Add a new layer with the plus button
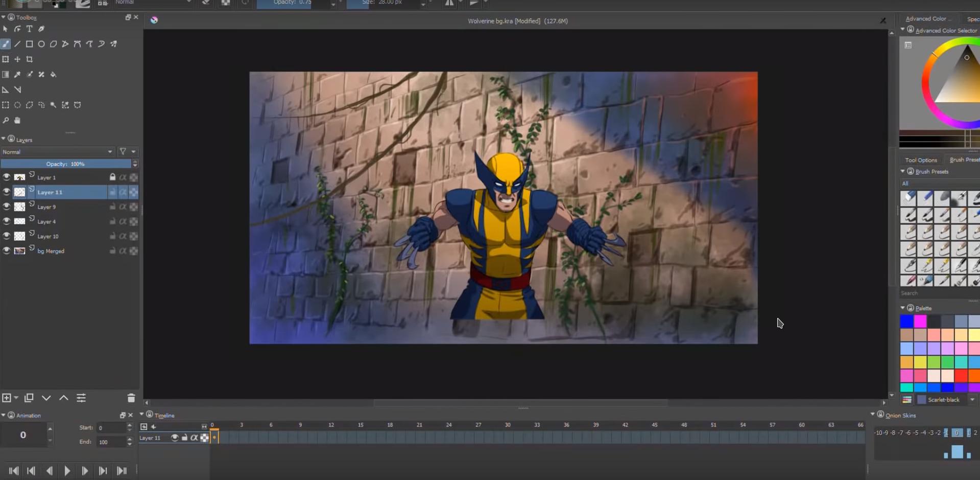Screen dimensions: 980x480 (x=7, y=398)
